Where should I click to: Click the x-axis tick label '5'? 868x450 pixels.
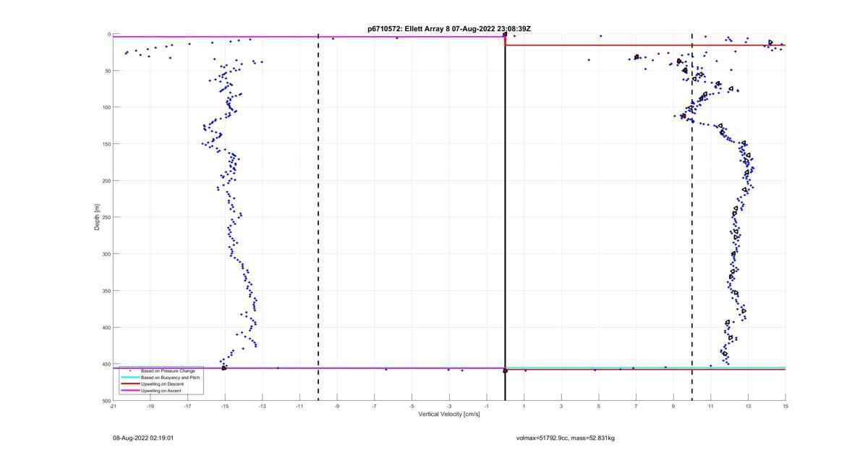[598, 407]
